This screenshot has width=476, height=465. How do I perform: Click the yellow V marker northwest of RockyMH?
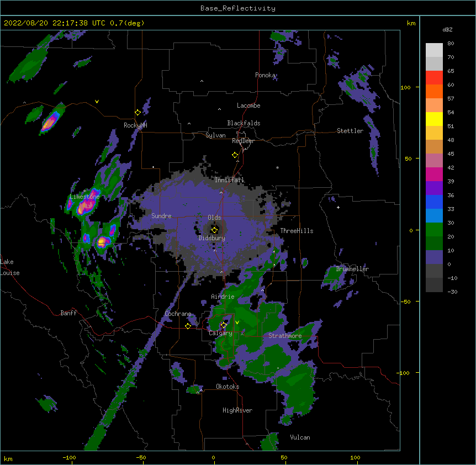[x=97, y=102]
